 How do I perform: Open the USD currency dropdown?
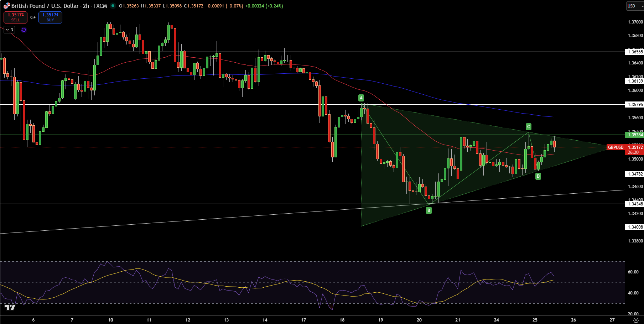[x=635, y=6]
